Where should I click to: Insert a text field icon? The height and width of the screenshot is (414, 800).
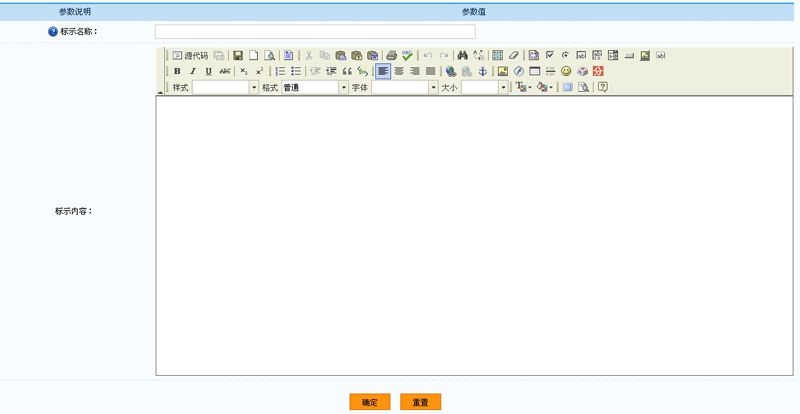(x=581, y=56)
